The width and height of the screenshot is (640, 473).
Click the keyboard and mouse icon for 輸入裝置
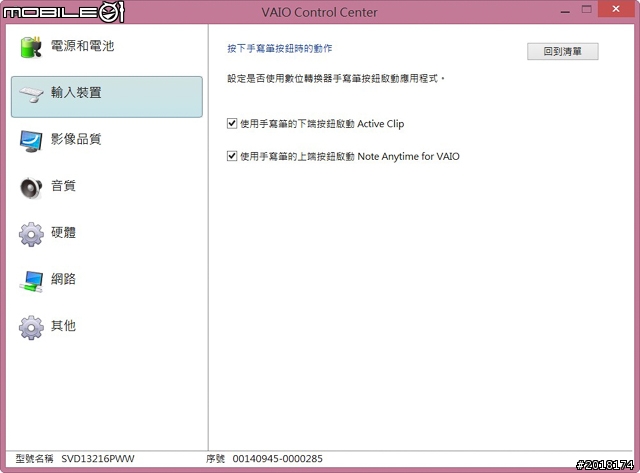point(31,94)
